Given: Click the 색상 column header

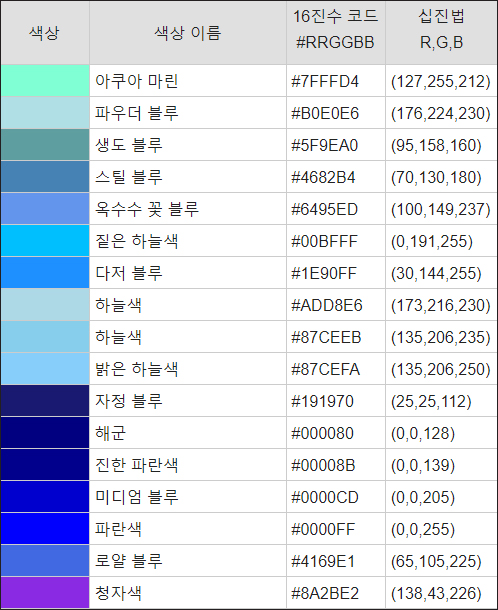Looking at the screenshot, I should point(45,33).
